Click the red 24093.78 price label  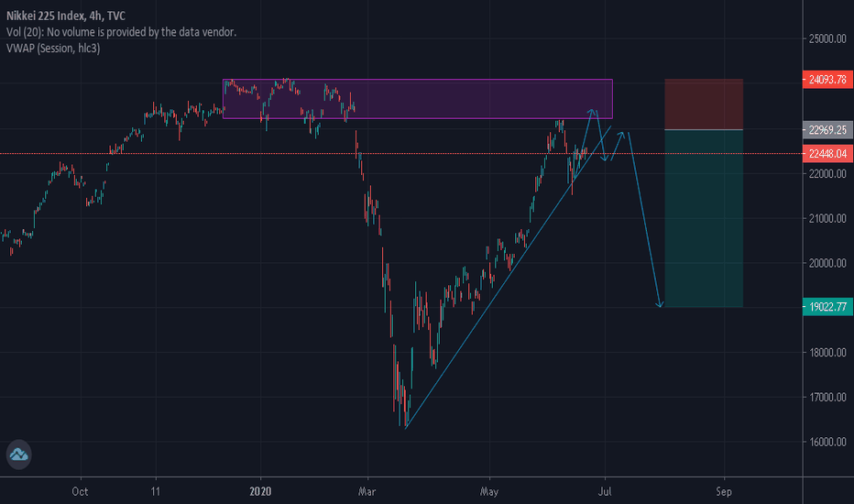(827, 80)
